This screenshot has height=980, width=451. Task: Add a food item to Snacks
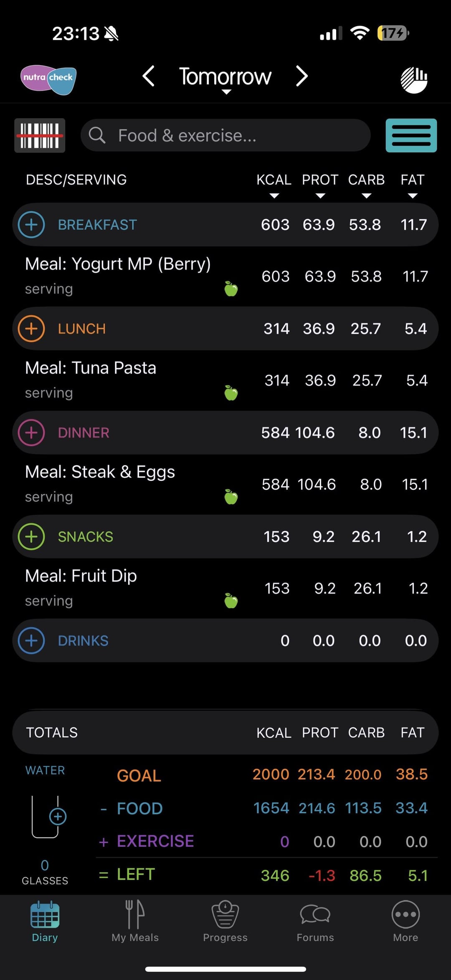(x=31, y=537)
